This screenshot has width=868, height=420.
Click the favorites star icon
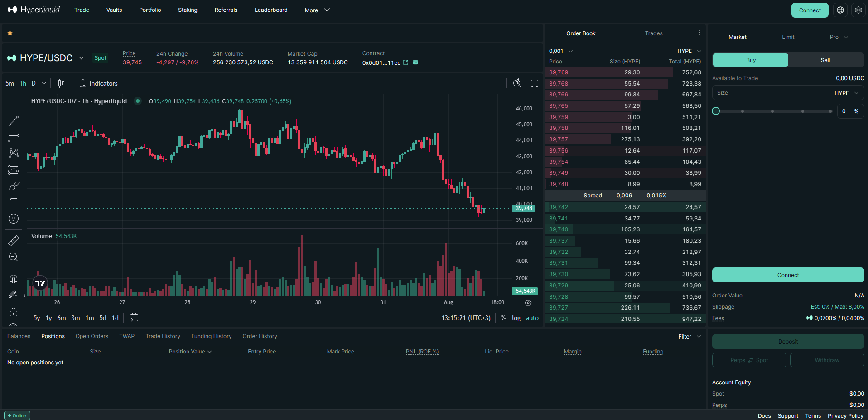pyautogui.click(x=10, y=33)
